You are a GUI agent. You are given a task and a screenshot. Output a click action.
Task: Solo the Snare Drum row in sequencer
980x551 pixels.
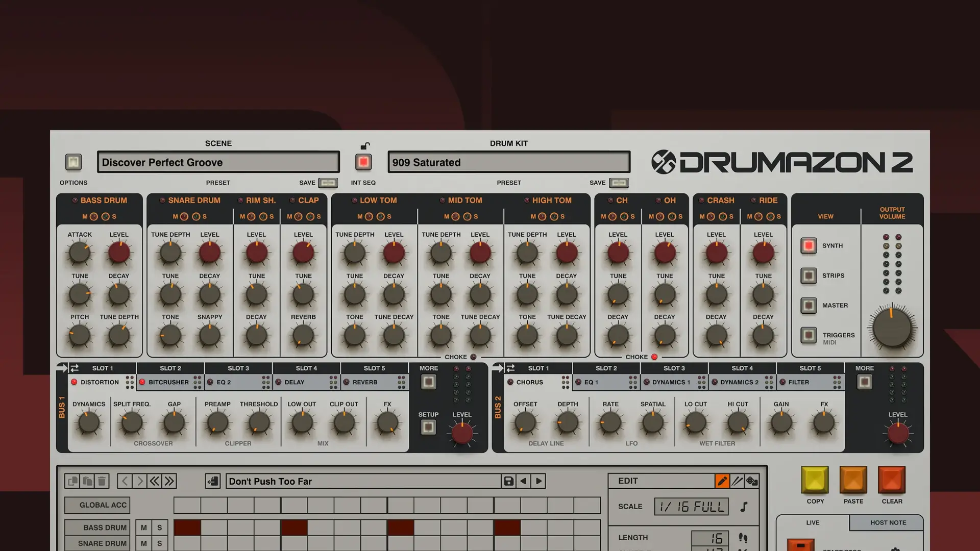click(160, 543)
